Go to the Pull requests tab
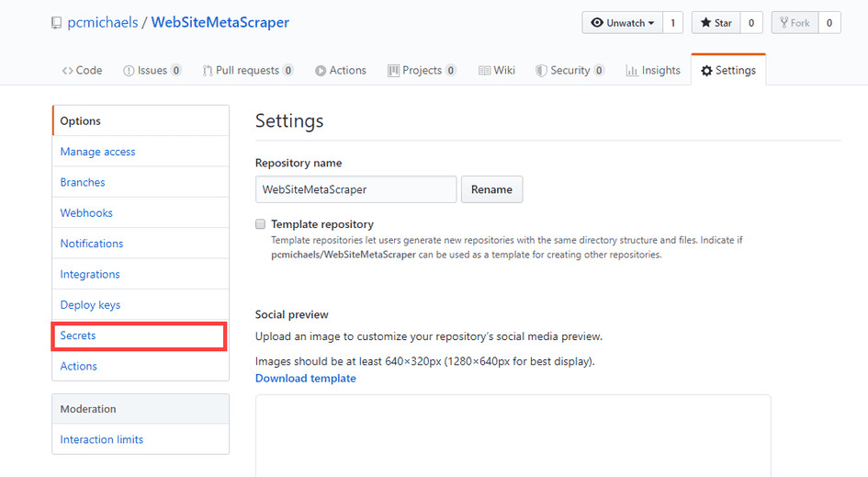 point(247,71)
